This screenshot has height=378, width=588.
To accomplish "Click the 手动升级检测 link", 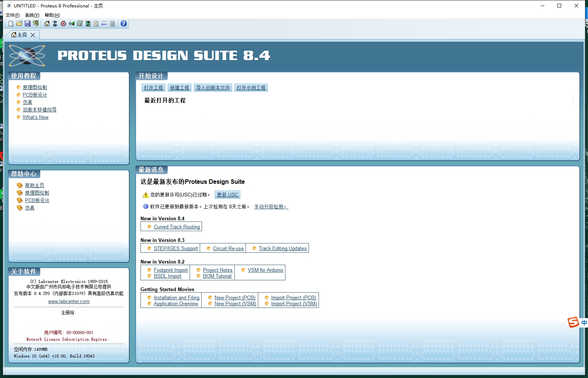I will tap(271, 207).
